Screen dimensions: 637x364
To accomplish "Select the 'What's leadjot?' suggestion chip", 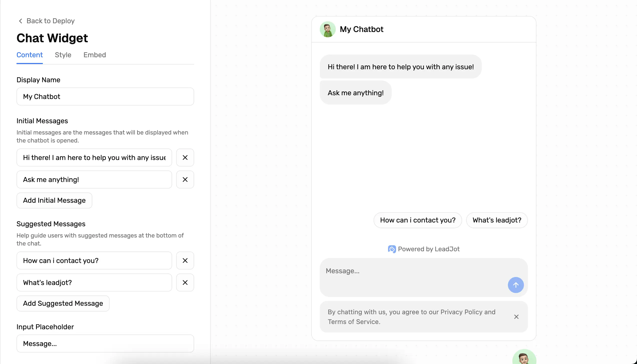I will 497,220.
